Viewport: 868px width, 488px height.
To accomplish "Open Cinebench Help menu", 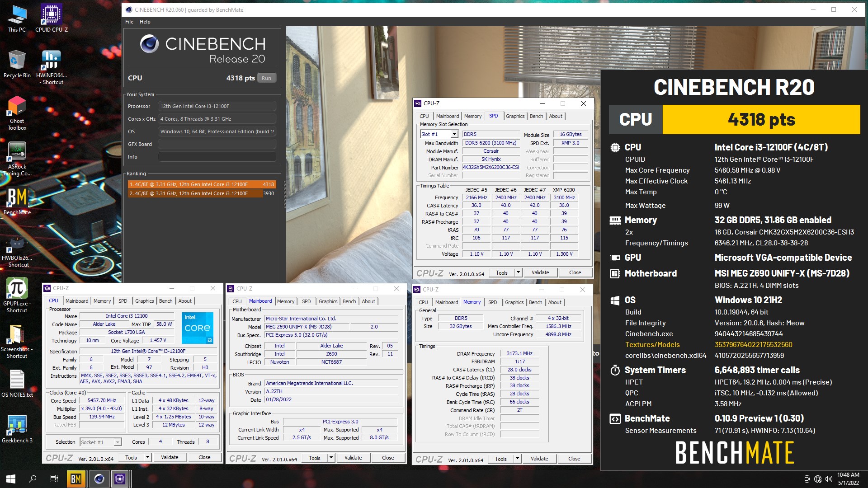I will coord(145,22).
